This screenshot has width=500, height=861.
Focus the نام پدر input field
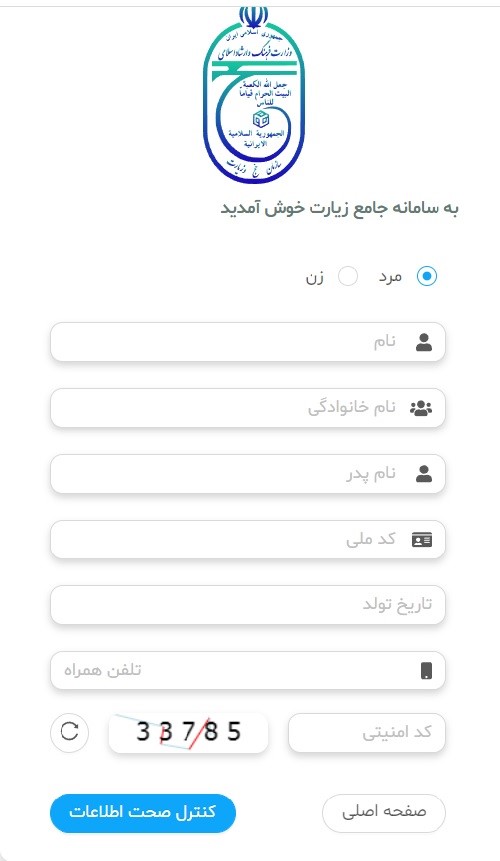(248, 474)
